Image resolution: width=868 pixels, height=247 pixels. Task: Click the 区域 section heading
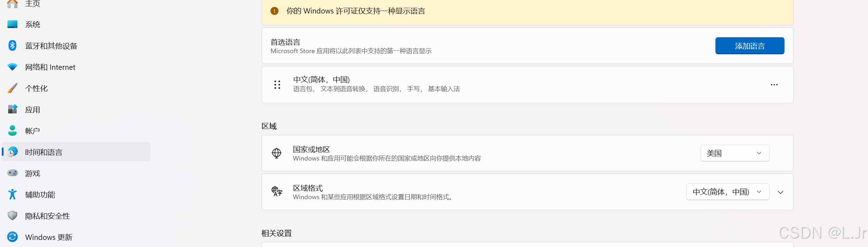pyautogui.click(x=269, y=126)
